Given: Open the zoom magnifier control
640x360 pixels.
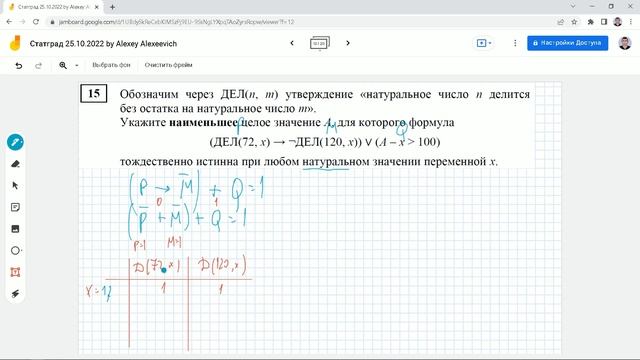Looking at the screenshot, I should pyautogui.click(x=63, y=65).
